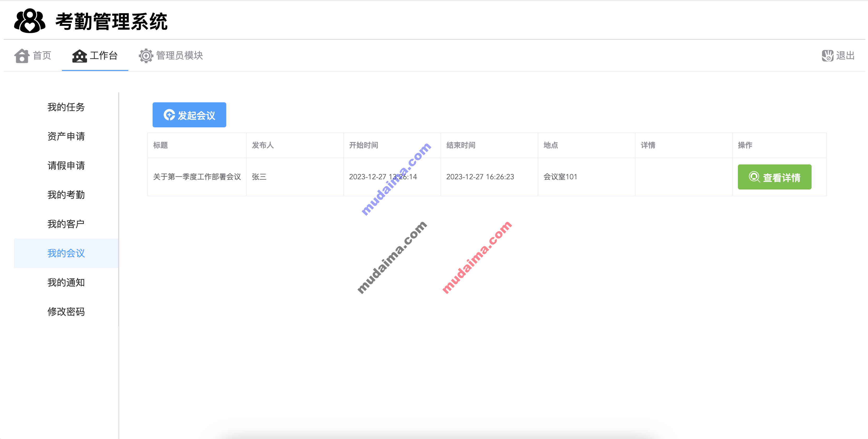This screenshot has height=439, width=868.
Task: Click the 管理员模块 gear icon
Action: point(146,56)
